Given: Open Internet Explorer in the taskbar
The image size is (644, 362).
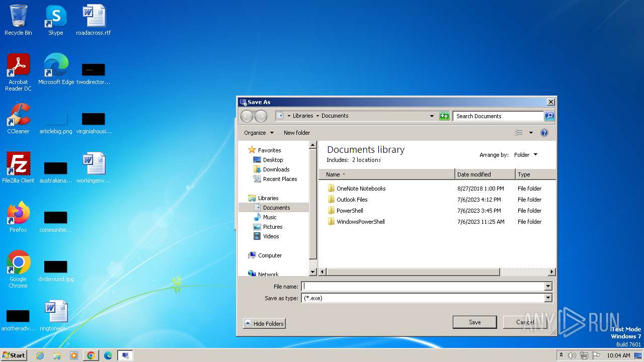Looking at the screenshot, I should pos(40,355).
